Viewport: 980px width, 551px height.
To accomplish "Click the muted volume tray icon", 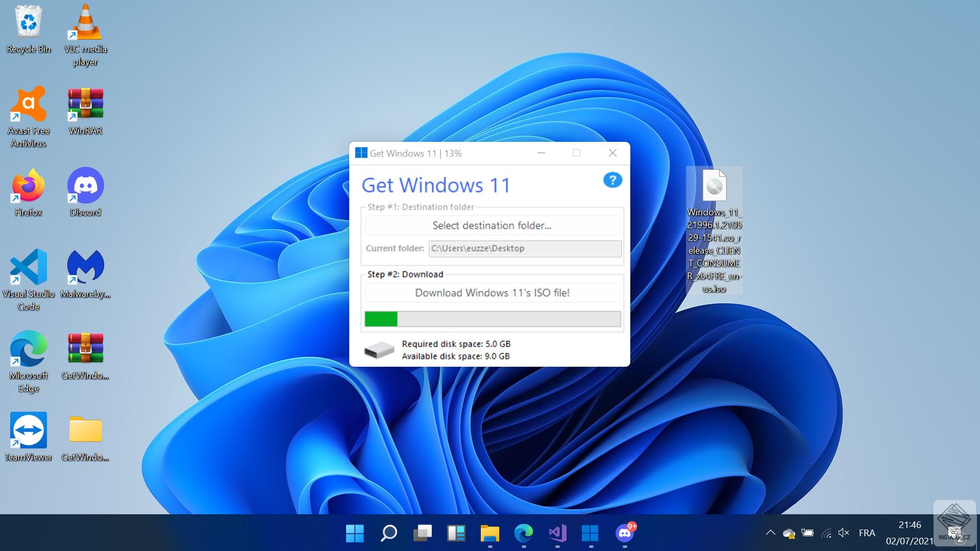I will tap(844, 533).
